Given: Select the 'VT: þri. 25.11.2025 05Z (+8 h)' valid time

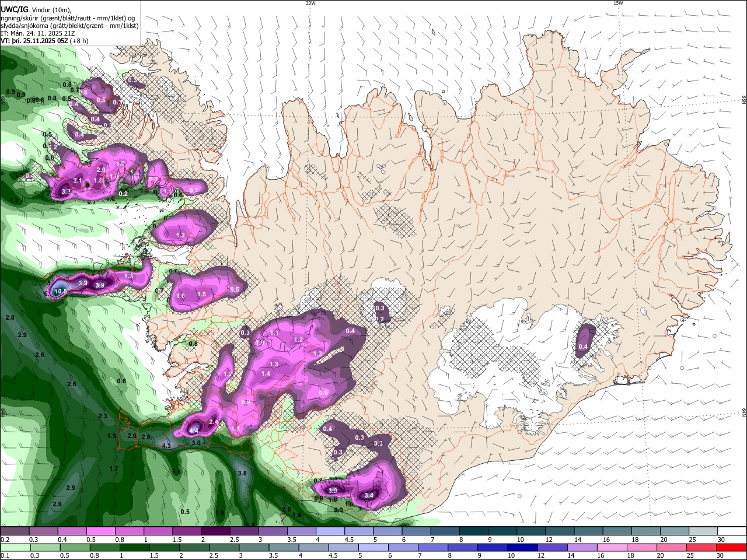Looking at the screenshot, I should point(45,41).
